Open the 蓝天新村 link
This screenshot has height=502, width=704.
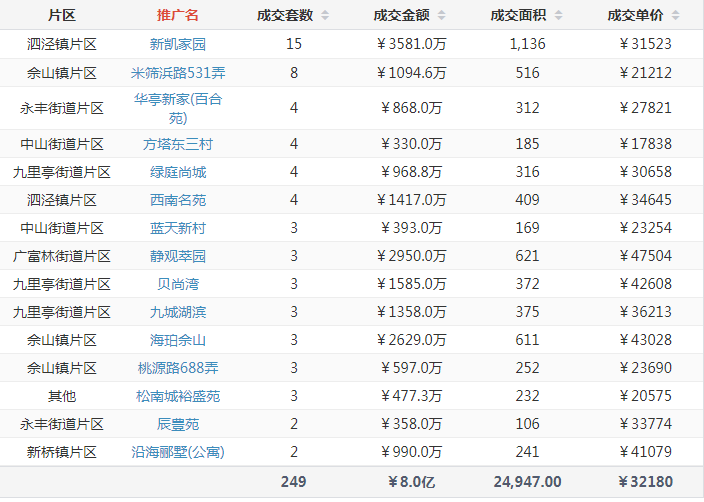pos(178,228)
